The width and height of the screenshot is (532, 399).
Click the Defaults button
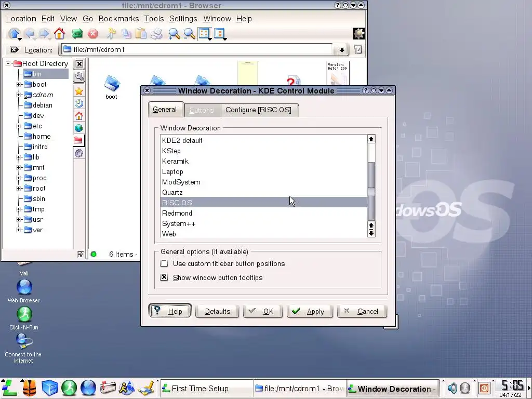pyautogui.click(x=217, y=311)
